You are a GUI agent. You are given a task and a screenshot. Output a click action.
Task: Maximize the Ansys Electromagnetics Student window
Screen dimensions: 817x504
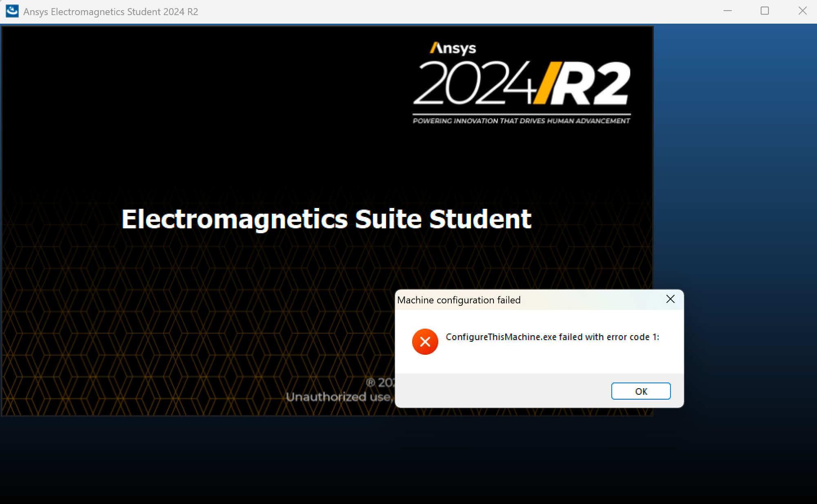(x=765, y=11)
